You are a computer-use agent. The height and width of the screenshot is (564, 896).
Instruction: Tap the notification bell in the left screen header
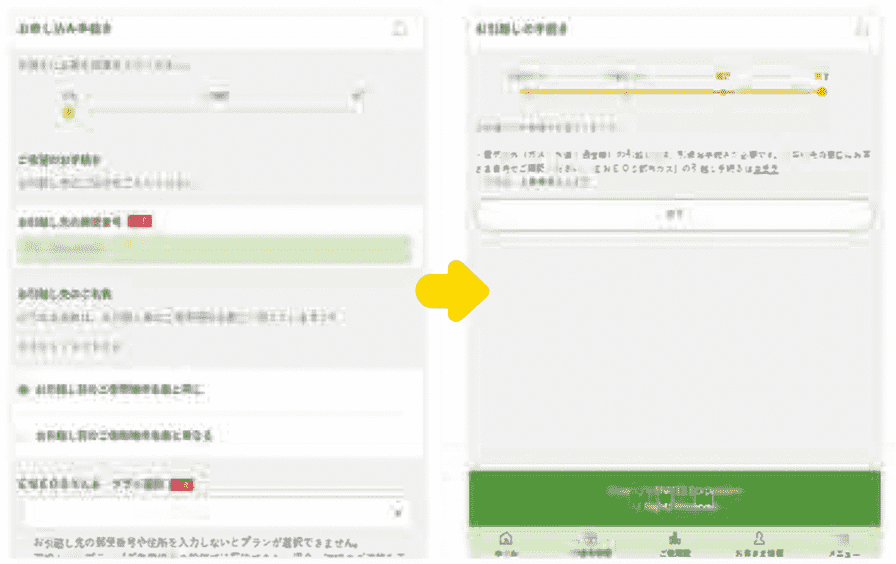(399, 29)
